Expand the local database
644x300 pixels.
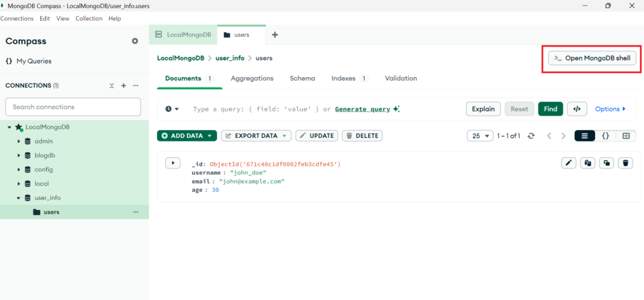click(18, 184)
